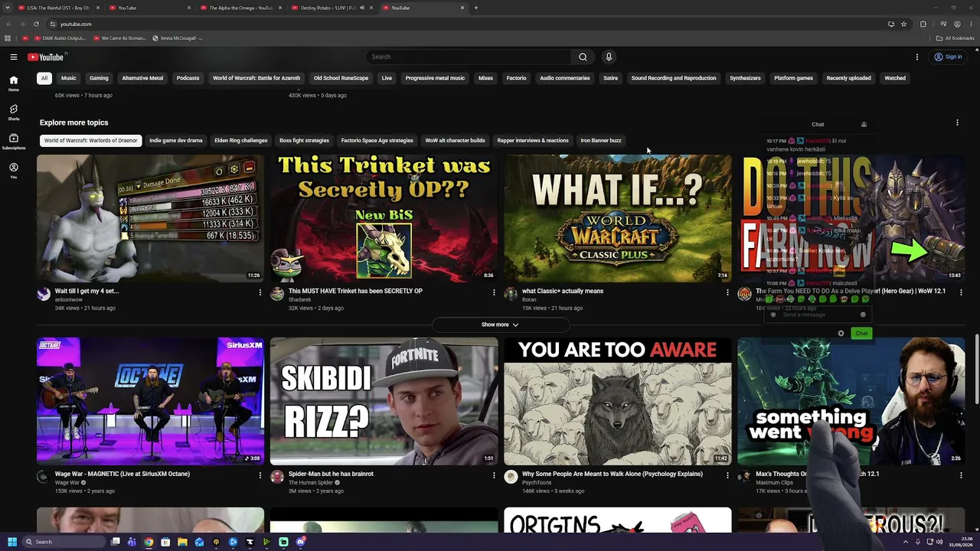
Task: Select the Gaming filter chip
Action: click(x=99, y=78)
